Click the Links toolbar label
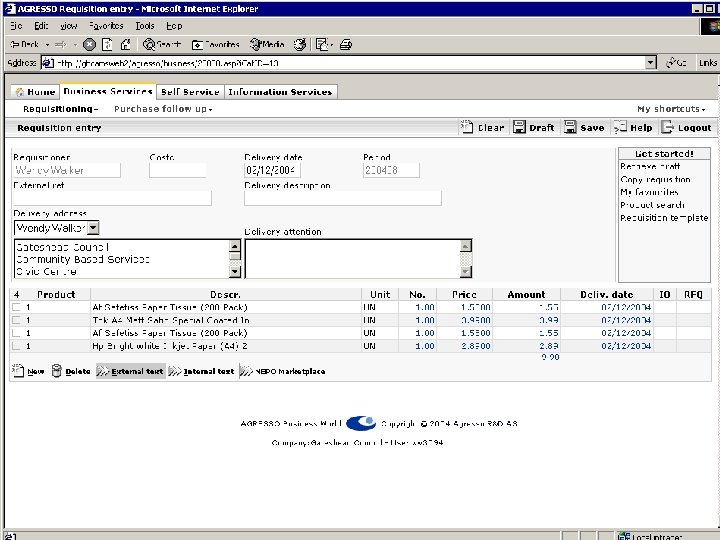 pyautogui.click(x=708, y=63)
